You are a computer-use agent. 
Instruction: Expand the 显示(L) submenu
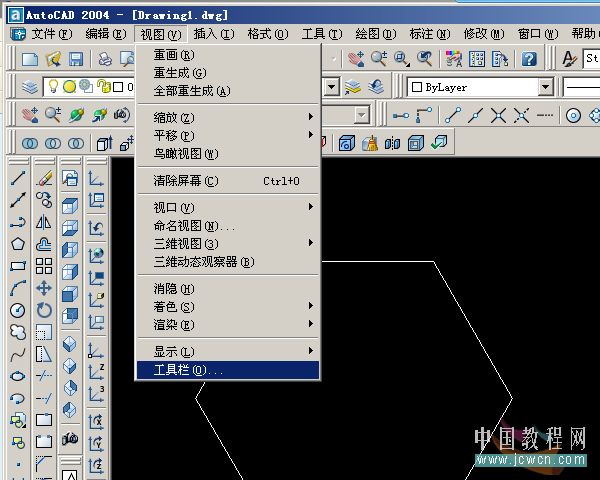[x=228, y=351]
